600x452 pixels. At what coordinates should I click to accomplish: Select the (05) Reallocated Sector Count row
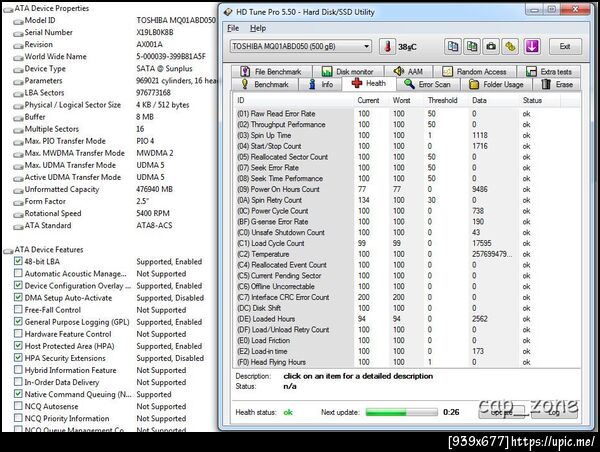(406, 157)
